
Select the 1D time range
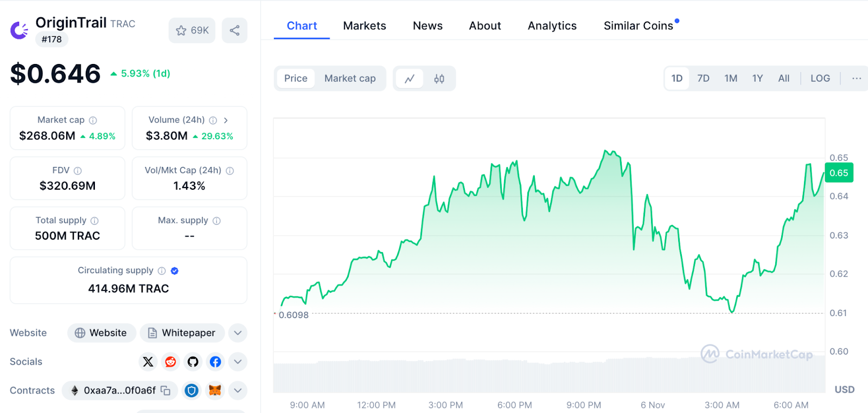point(677,79)
